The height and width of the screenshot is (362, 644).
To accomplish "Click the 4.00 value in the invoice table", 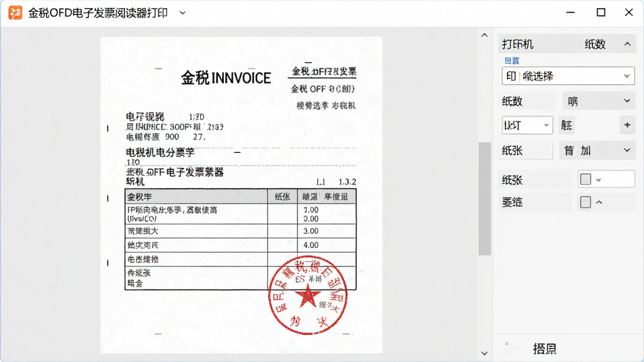I will point(311,245).
